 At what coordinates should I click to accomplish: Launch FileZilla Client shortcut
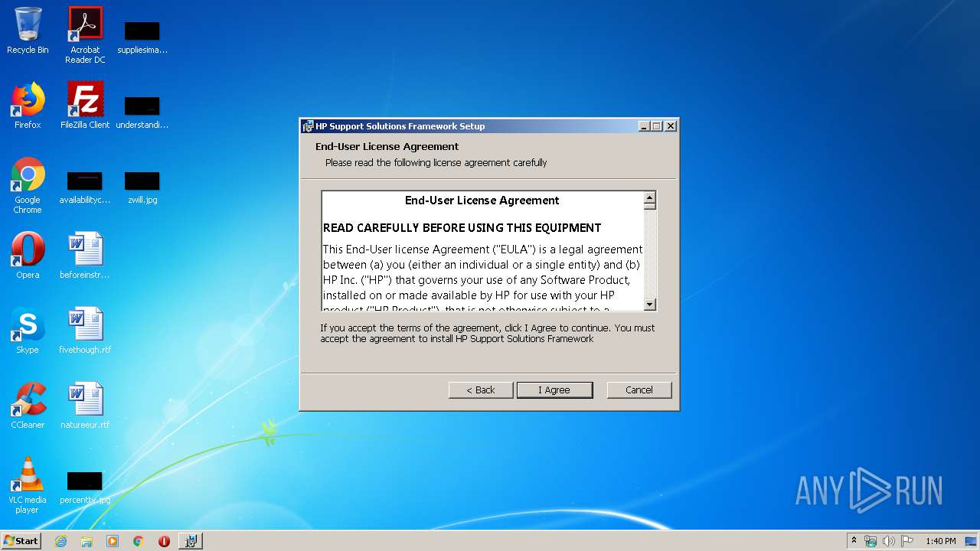(x=85, y=106)
